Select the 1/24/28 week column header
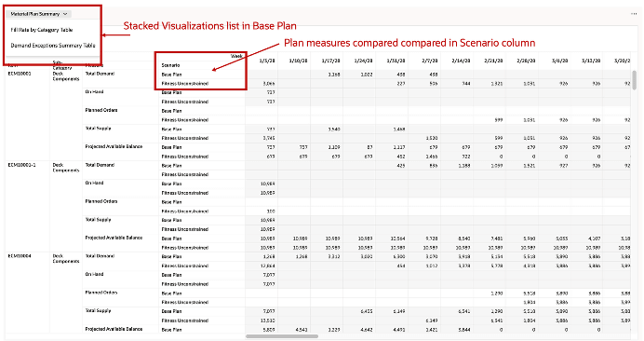644x341 pixels. pyautogui.click(x=363, y=61)
